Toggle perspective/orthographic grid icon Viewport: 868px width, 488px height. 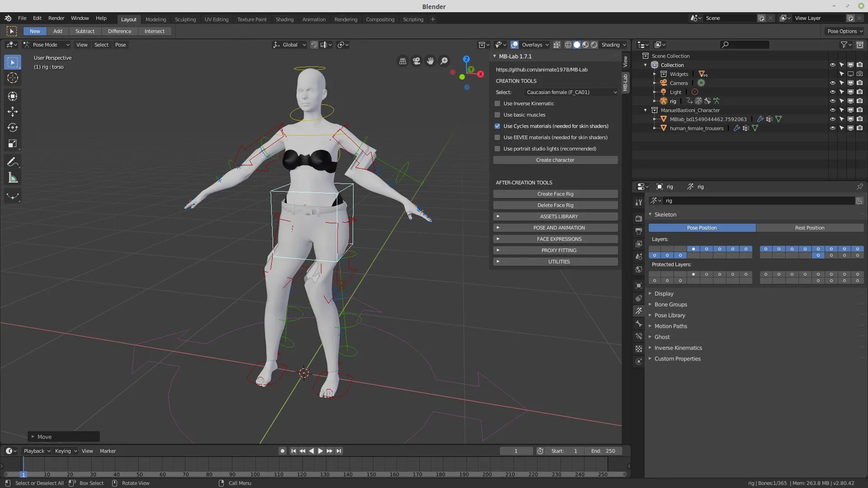[x=402, y=61]
